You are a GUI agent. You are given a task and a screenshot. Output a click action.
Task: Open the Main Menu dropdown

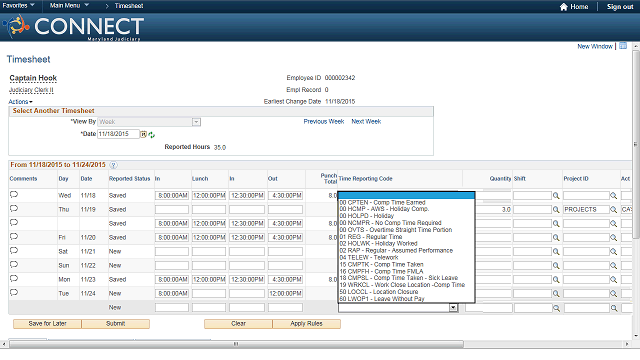[69, 6]
